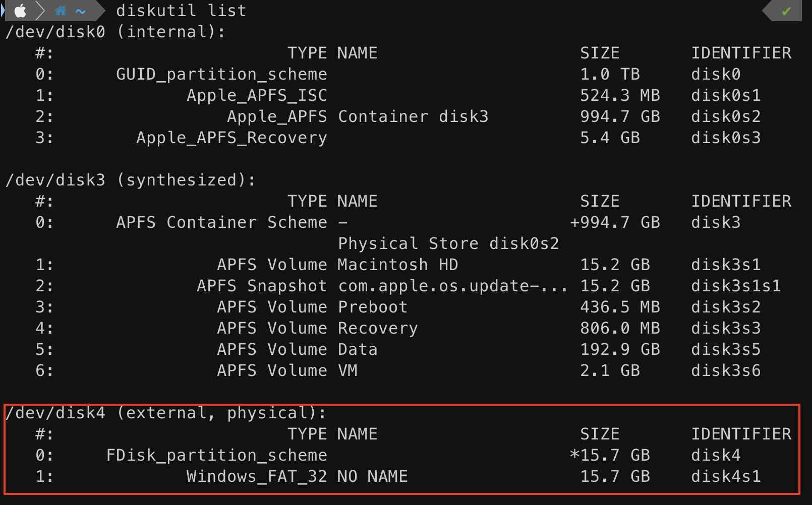Click the 'Apple_APFS_ISC' partition type
812x505 pixels.
(257, 95)
